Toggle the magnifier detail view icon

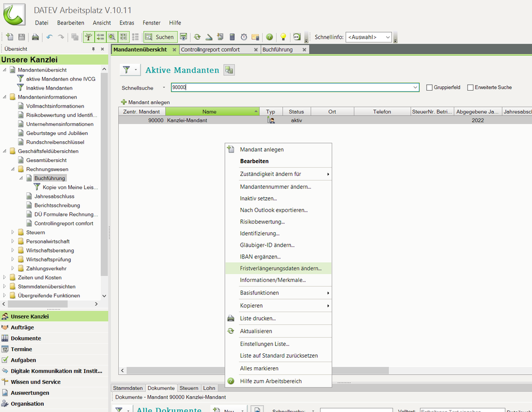coord(112,37)
